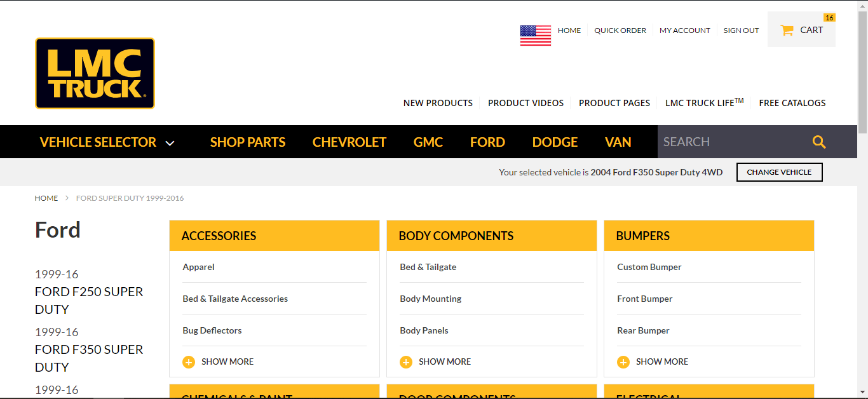This screenshot has height=399, width=868.
Task: Click plus icon under Body Components list
Action: pos(406,362)
